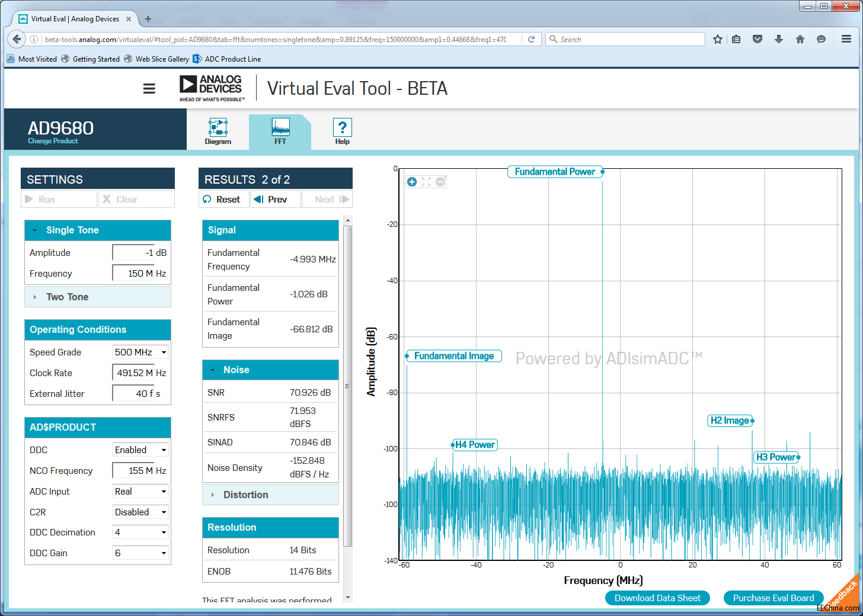This screenshot has width=863, height=616.
Task: Zoom out on the chart with the minus icon
Action: click(440, 182)
